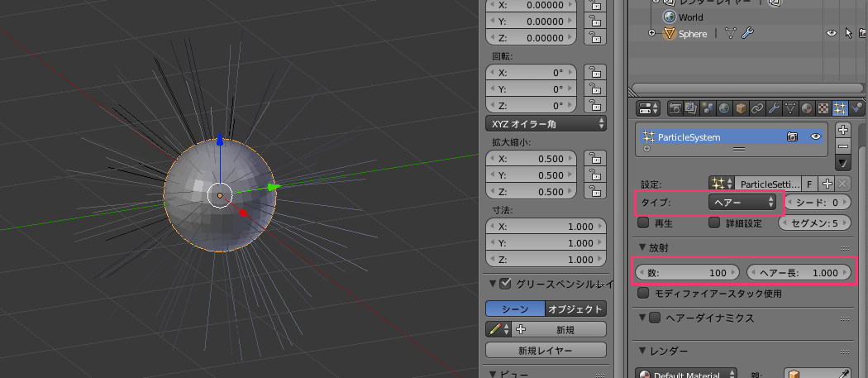The width and height of the screenshot is (868, 378).
Task: Open the Texture properties checker icon
Action: coord(823,108)
